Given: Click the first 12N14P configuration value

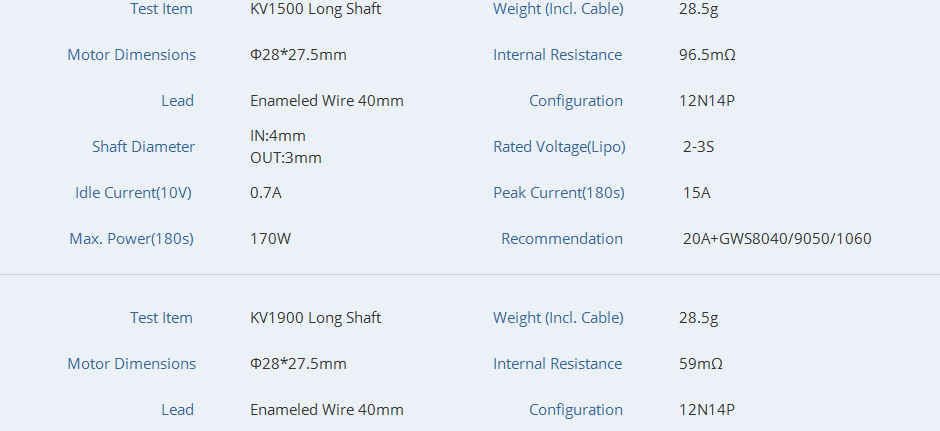Looking at the screenshot, I should tap(707, 101).
